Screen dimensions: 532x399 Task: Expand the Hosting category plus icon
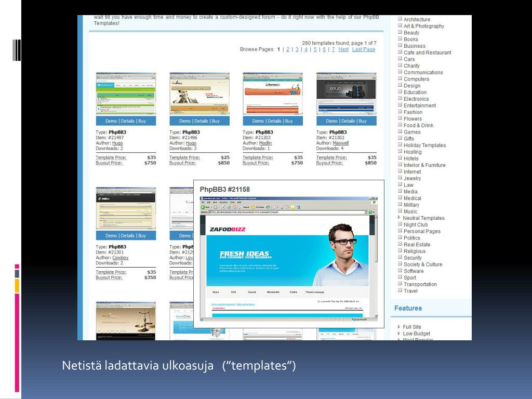point(400,151)
